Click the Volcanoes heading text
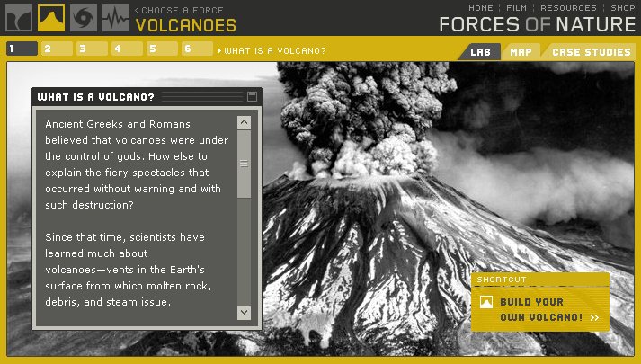 185,25
